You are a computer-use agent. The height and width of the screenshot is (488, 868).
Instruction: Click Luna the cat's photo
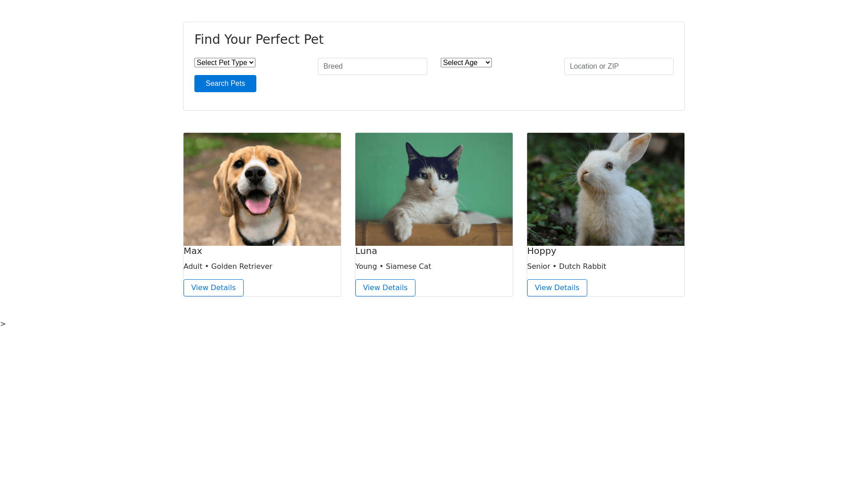434,189
